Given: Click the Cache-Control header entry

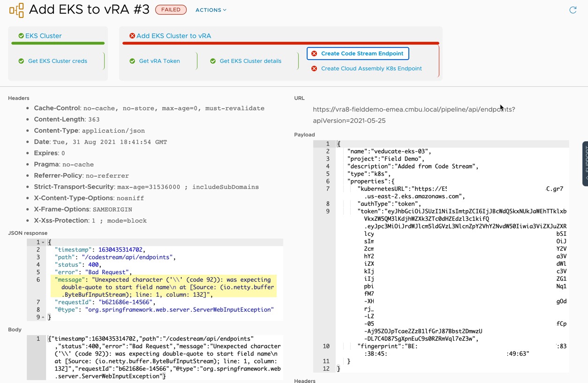Looking at the screenshot, I should click(x=149, y=108).
